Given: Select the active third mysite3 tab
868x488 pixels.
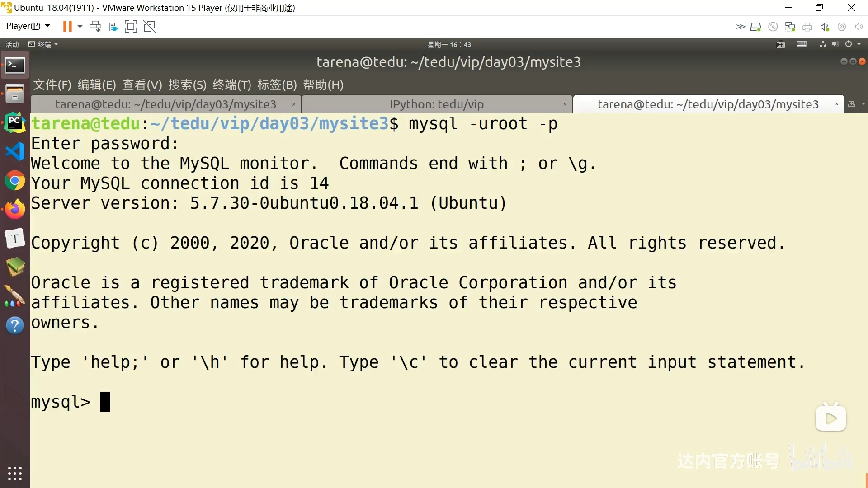Looking at the screenshot, I should pyautogui.click(x=708, y=104).
